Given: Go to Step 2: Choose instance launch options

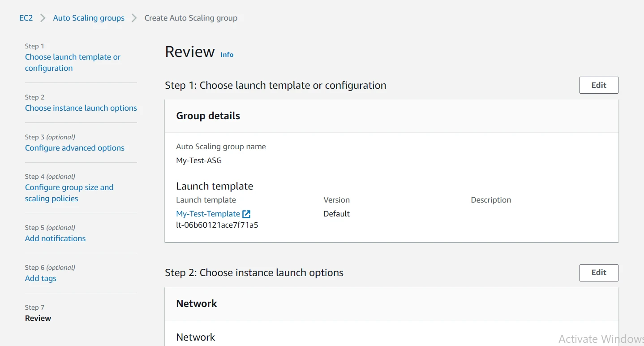Looking at the screenshot, I should point(81,108).
